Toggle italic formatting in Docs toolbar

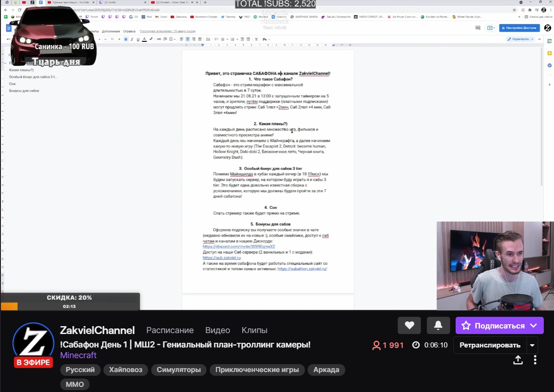(x=132, y=39)
